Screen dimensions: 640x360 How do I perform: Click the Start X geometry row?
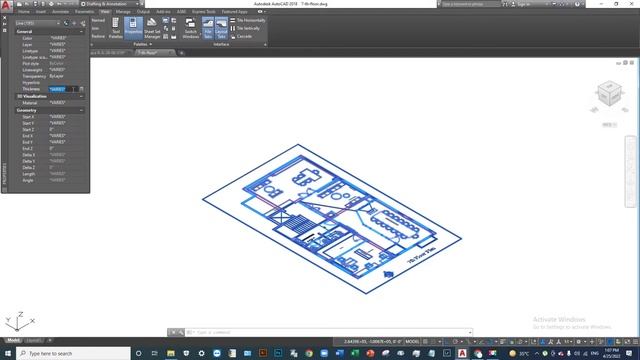click(50, 117)
